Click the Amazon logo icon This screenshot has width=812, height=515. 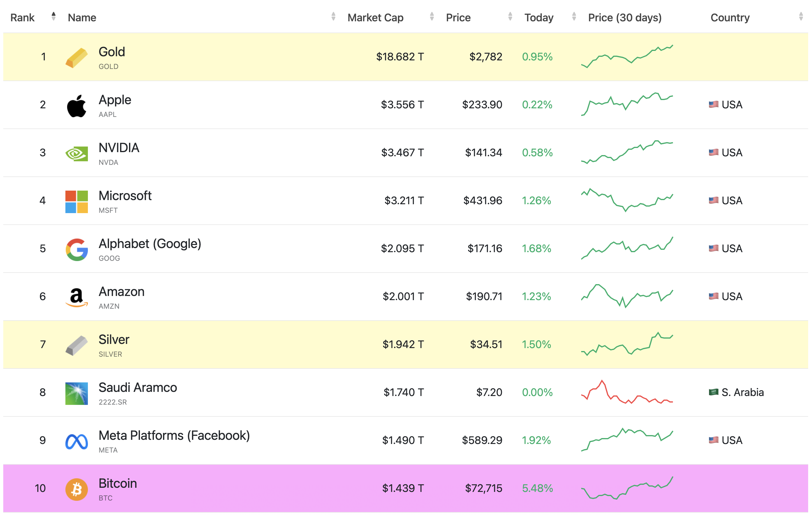tap(77, 297)
